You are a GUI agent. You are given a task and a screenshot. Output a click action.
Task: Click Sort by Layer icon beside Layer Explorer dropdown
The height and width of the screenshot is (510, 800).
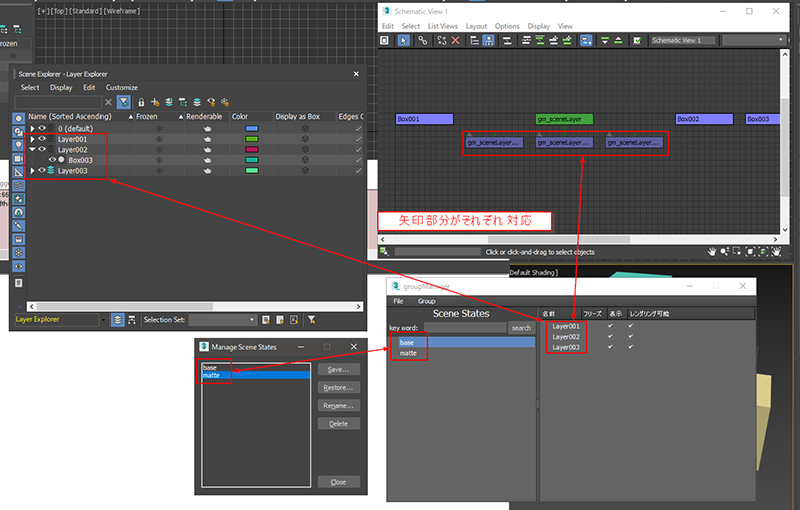(x=118, y=320)
